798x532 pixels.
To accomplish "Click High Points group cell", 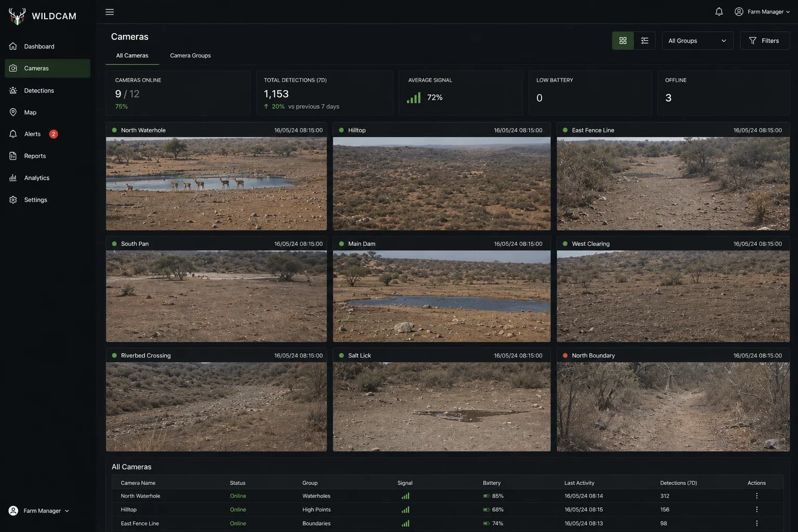I will 316,510.
